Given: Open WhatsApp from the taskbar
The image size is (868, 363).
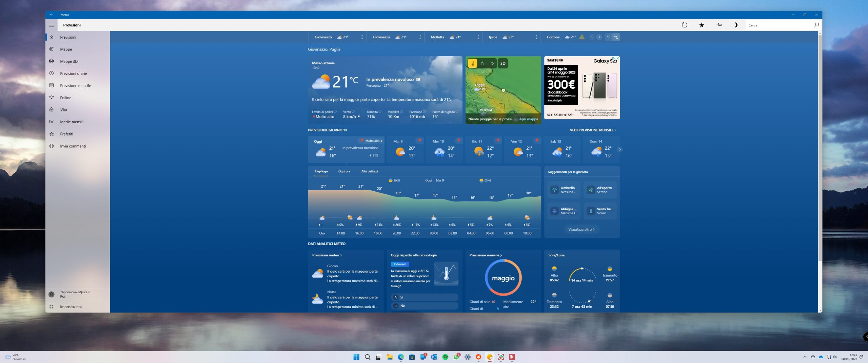Looking at the screenshot, I should (456, 357).
